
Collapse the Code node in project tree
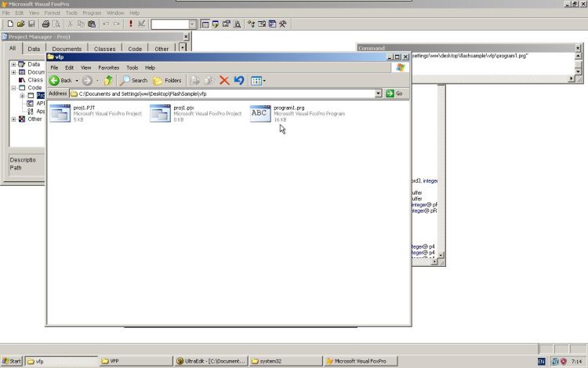(13, 88)
